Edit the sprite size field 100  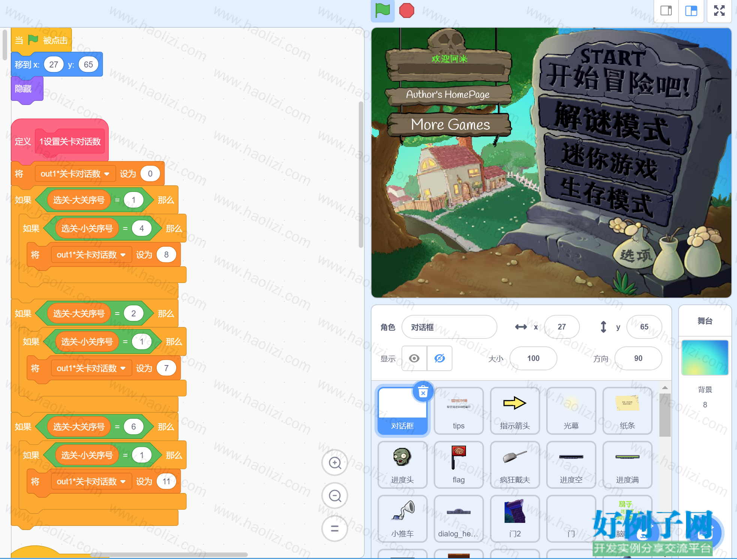(533, 358)
